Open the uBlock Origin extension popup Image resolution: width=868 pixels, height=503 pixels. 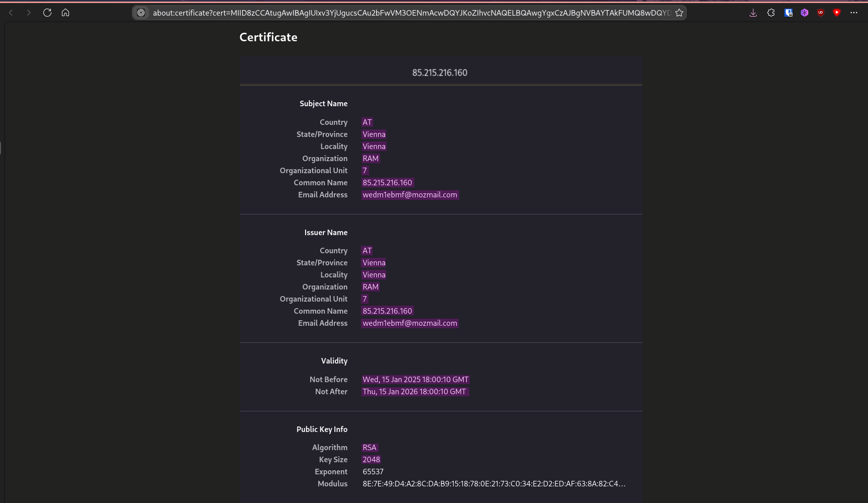(821, 13)
